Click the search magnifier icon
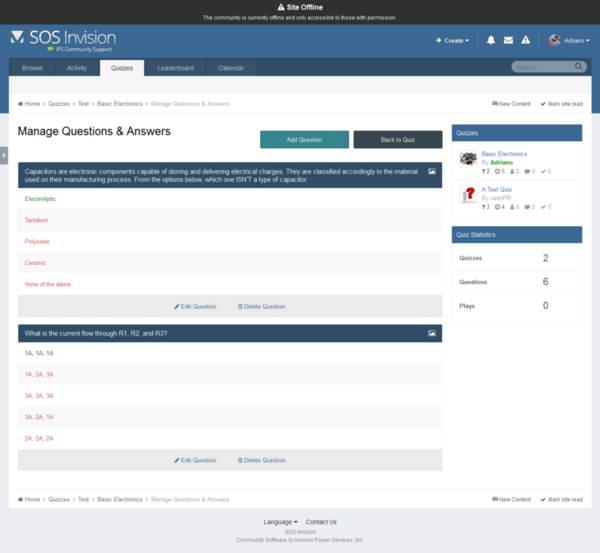This screenshot has width=600, height=553. click(x=578, y=67)
